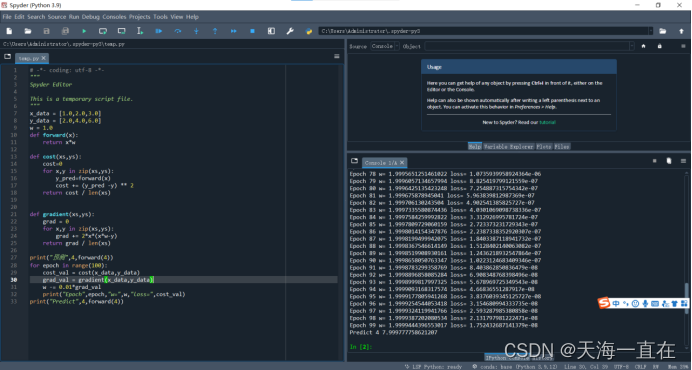692x370 pixels.
Task: Remove all variables icon in console
Action: coord(669,161)
